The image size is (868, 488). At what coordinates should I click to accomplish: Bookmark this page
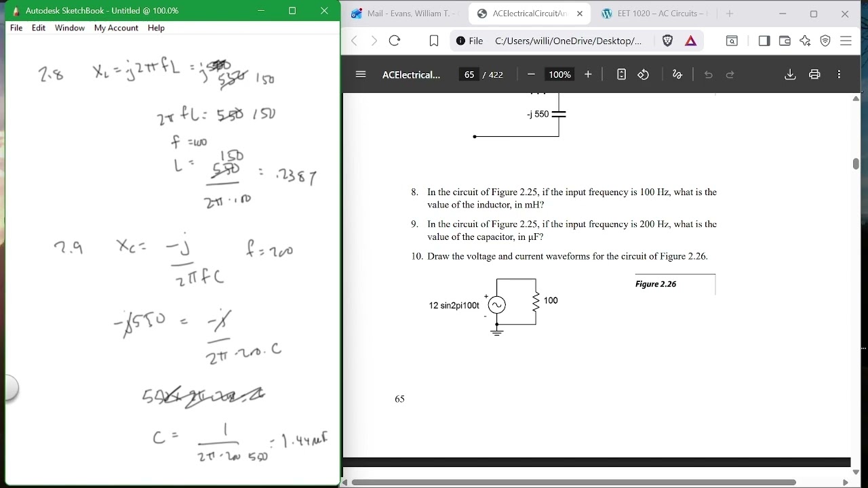point(434,41)
